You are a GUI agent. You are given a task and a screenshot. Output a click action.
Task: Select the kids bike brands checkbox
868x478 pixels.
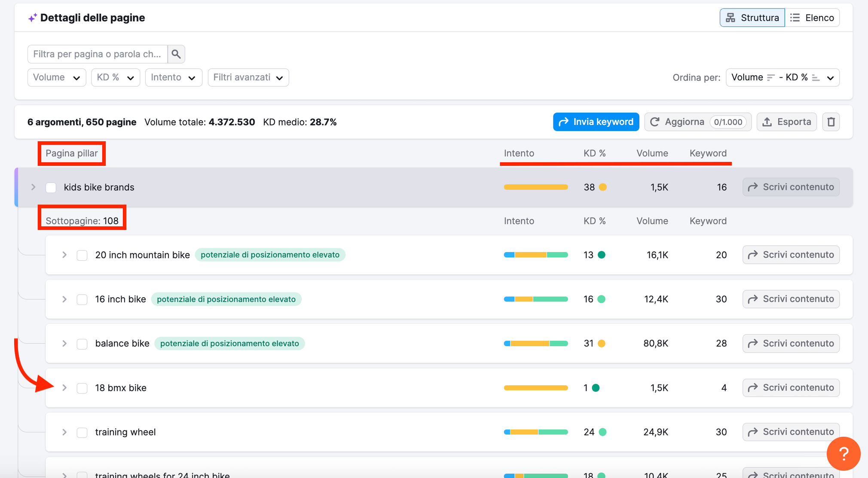point(51,188)
